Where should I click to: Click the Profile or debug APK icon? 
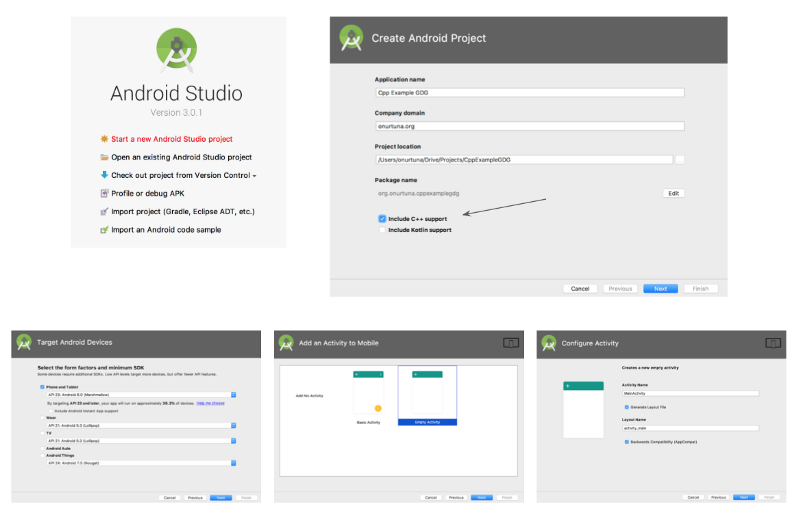pyautogui.click(x=104, y=193)
